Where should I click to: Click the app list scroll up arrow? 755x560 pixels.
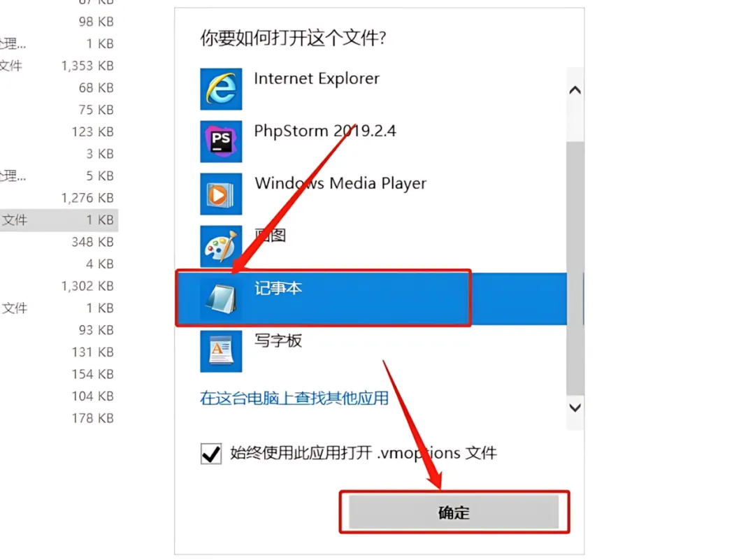click(x=575, y=90)
